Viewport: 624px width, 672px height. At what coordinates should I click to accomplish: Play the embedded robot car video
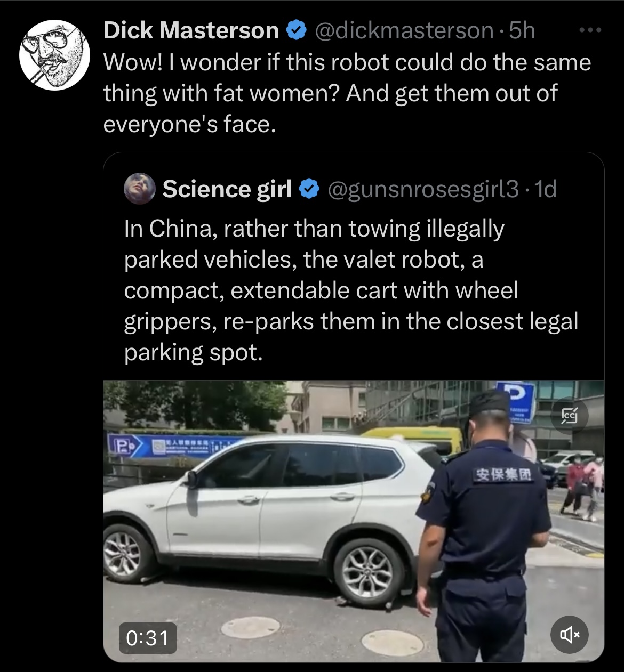(354, 522)
